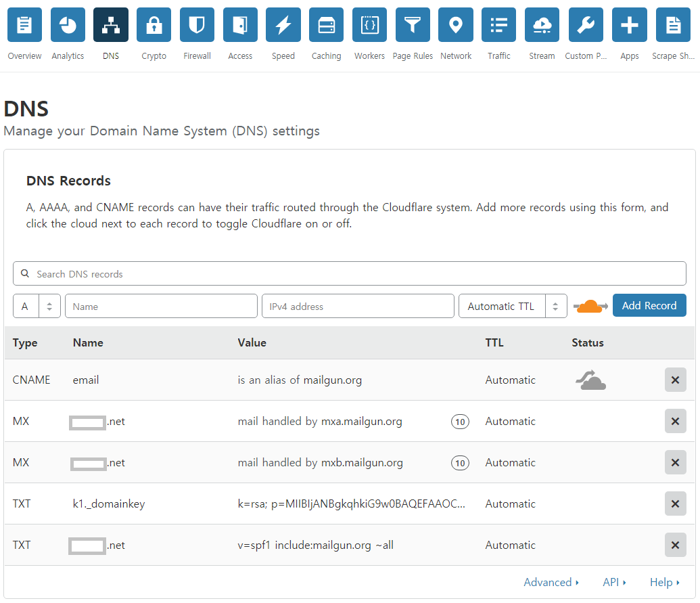Click the TTL column header
700x603 pixels.
click(x=494, y=342)
